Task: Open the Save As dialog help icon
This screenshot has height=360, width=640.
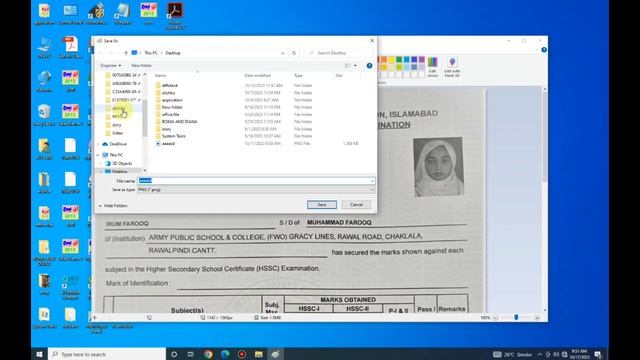Action: 369,66
